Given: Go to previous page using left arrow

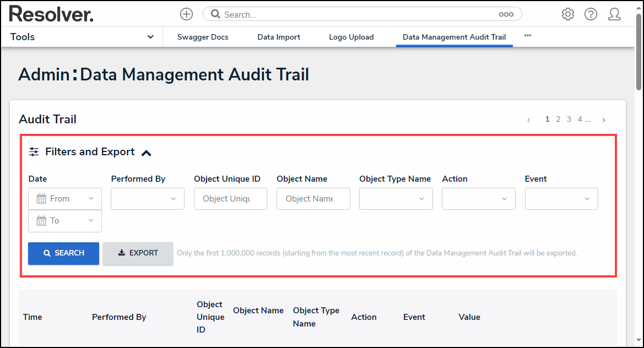Looking at the screenshot, I should click(x=529, y=120).
